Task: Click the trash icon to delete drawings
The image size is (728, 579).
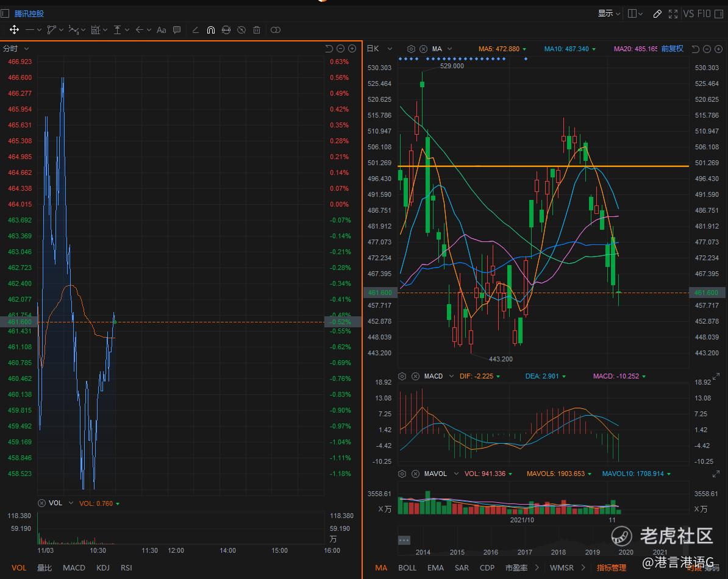Action: 257,29
